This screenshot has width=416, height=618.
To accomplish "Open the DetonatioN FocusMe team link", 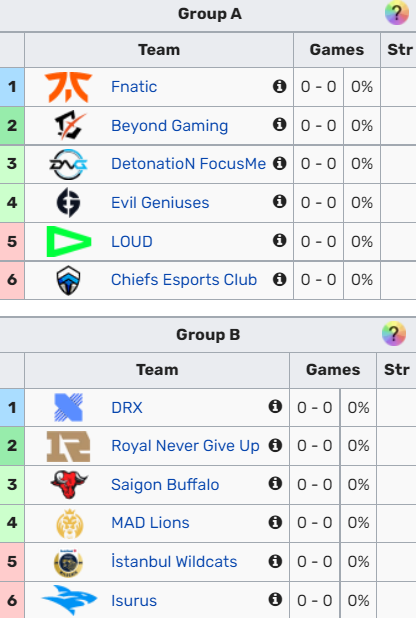I will point(188,164).
